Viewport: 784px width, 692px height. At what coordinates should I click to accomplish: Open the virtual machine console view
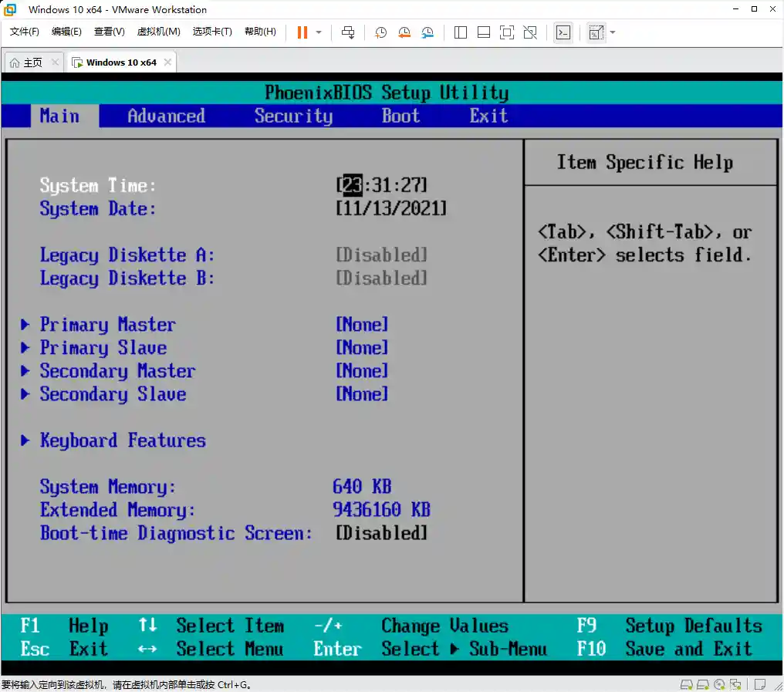pyautogui.click(x=563, y=32)
